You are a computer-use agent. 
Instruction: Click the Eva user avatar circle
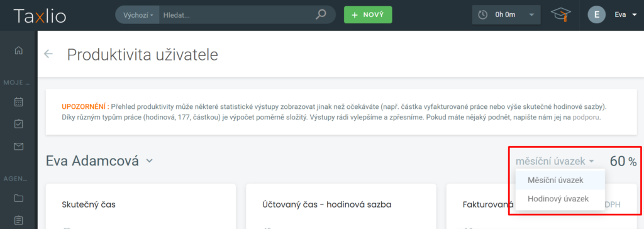[597, 15]
